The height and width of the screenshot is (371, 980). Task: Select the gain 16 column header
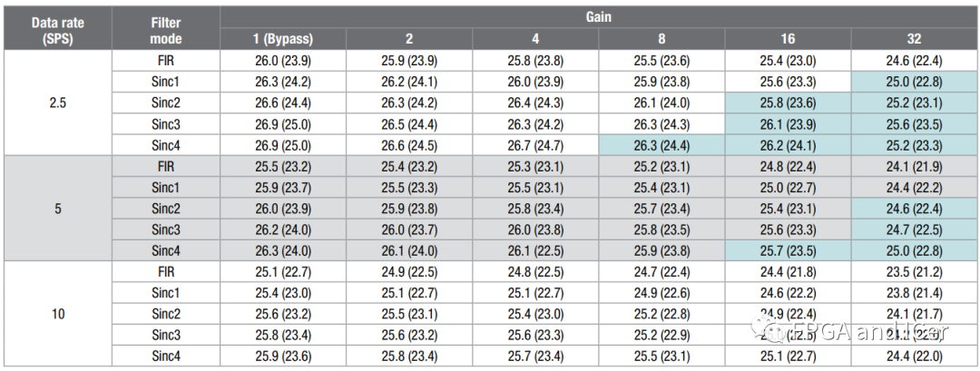(788, 39)
